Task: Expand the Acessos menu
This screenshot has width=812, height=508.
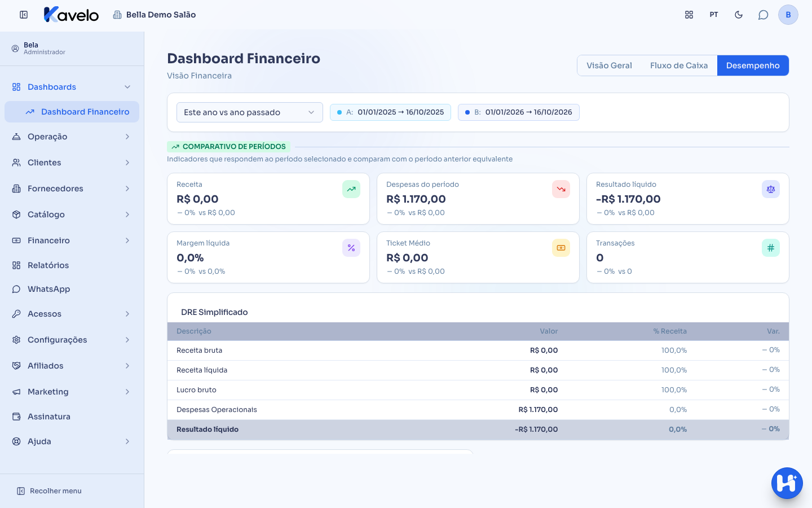Action: (x=72, y=314)
